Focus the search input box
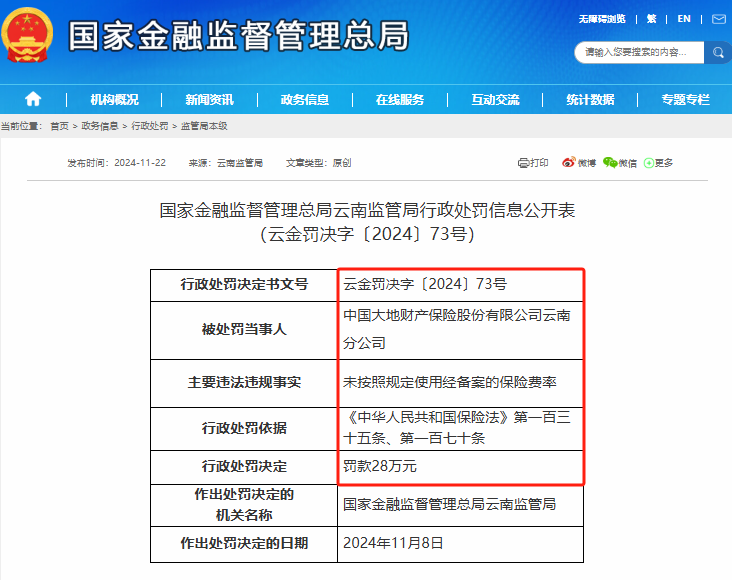The height and width of the screenshot is (580, 732). point(639,52)
